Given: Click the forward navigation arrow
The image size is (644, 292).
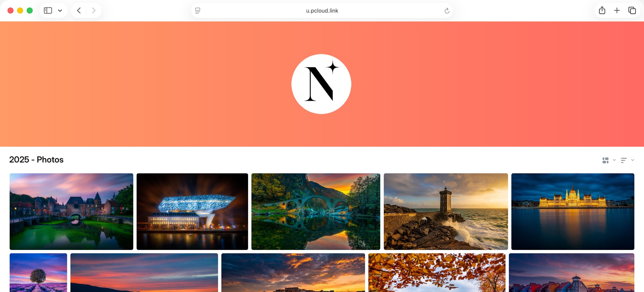Looking at the screenshot, I should [93, 10].
